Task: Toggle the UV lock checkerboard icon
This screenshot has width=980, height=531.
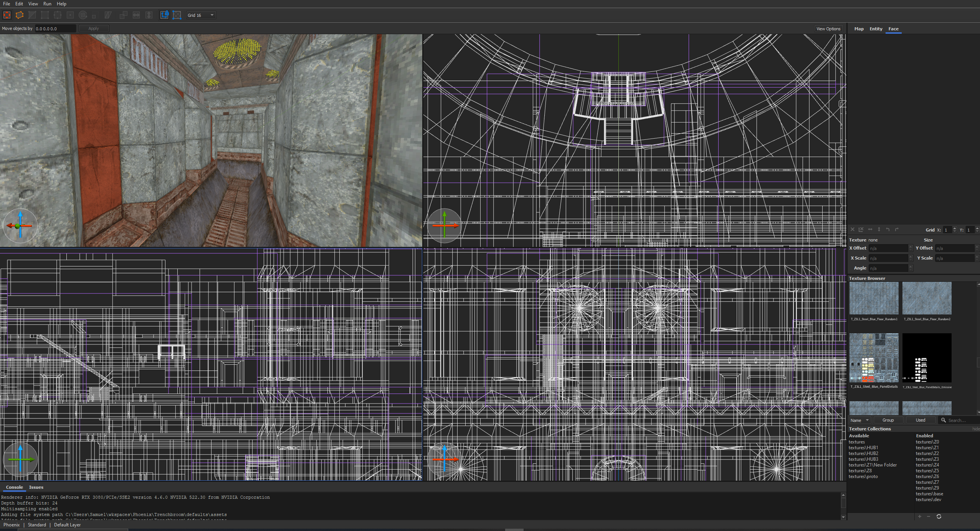Action: (x=177, y=15)
